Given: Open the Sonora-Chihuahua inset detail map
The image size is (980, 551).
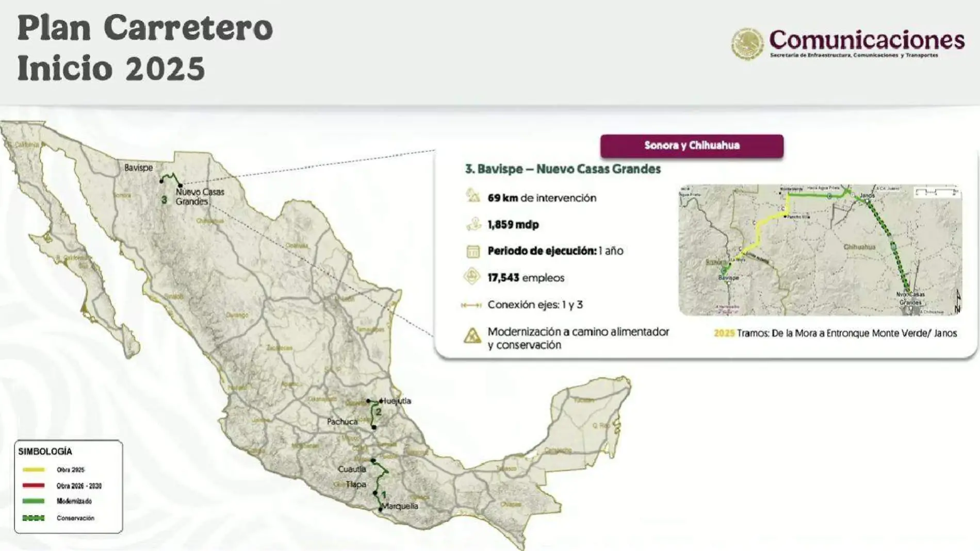Looking at the screenshot, I should [820, 250].
